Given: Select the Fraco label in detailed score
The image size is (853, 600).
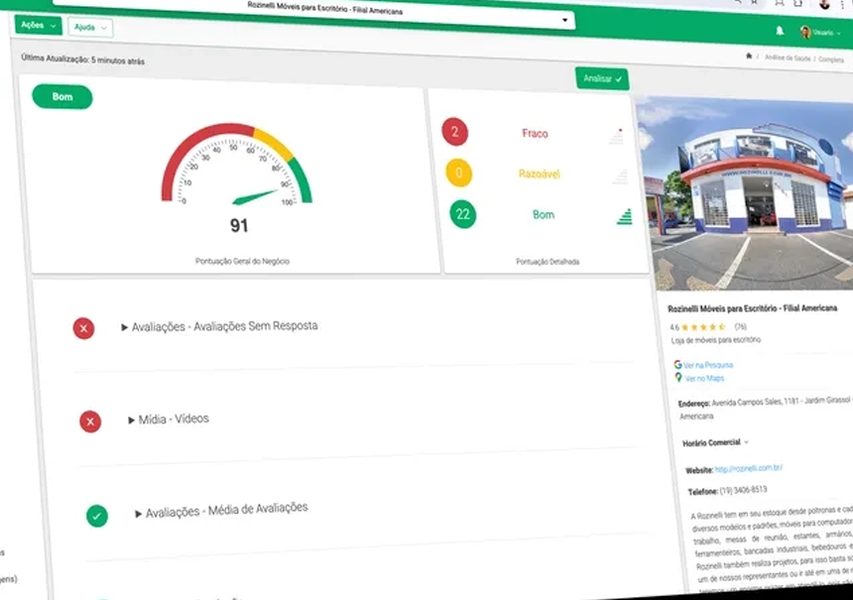Looking at the screenshot, I should (535, 133).
